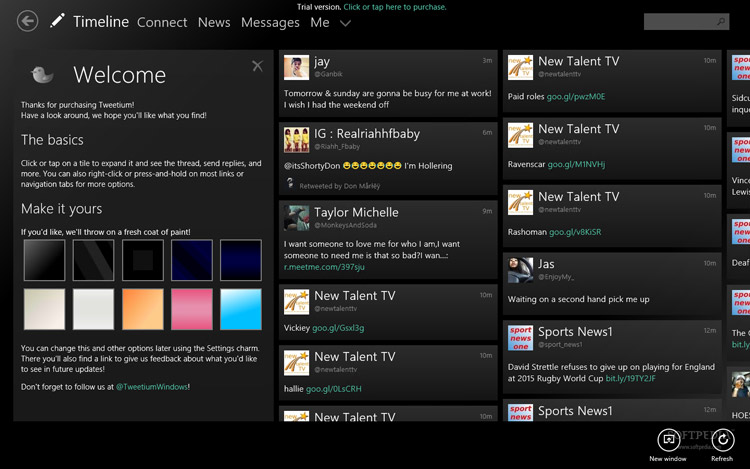Screen dimensions: 750x469
Task: Go back with the round arrow button
Action: coord(27,21)
